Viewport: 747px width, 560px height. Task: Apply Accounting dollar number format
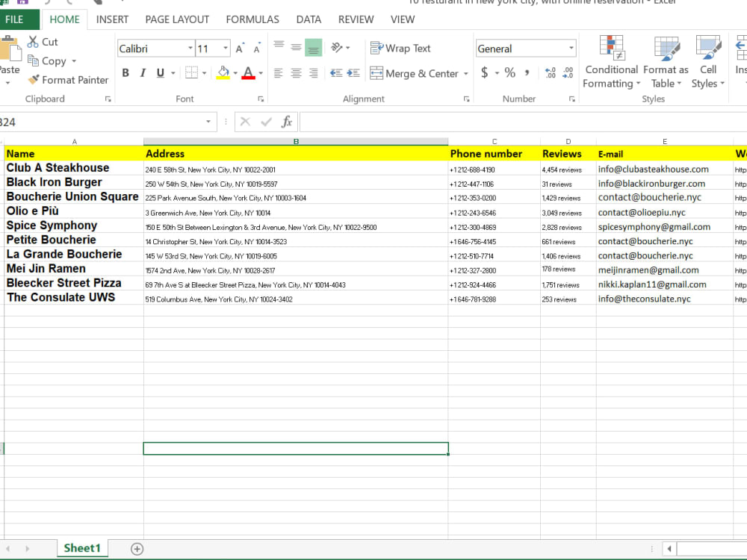click(485, 72)
